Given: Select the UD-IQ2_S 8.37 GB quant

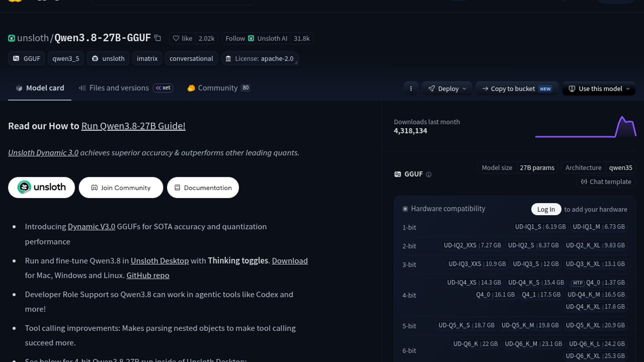Looking at the screenshot, I should pos(533,245).
